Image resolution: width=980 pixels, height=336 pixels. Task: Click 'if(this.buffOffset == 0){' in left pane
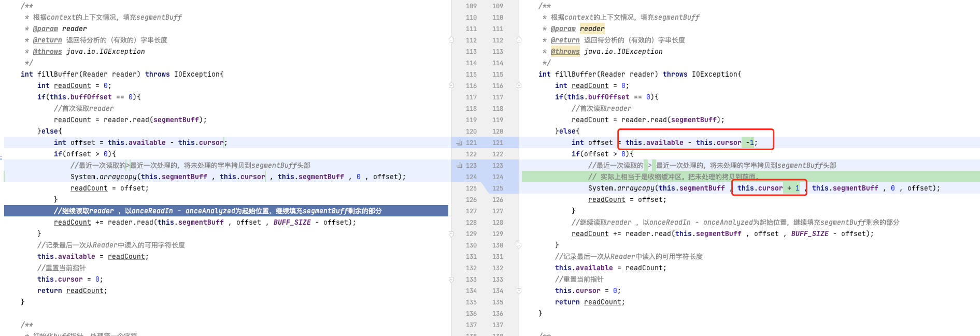(x=89, y=97)
